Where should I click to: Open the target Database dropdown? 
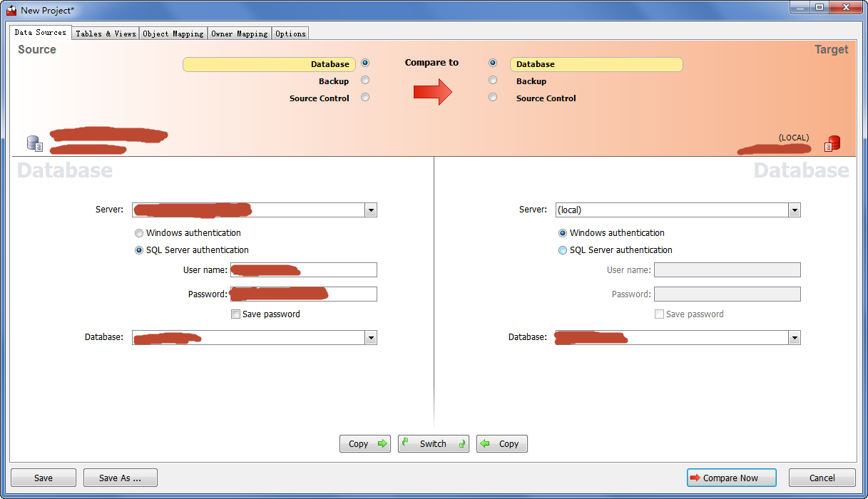pos(794,338)
